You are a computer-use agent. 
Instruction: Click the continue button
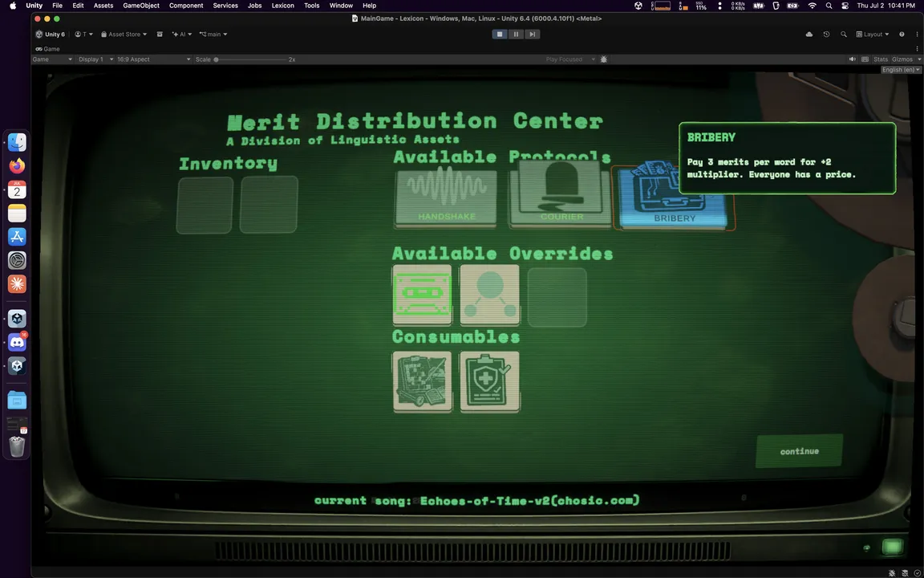click(799, 451)
